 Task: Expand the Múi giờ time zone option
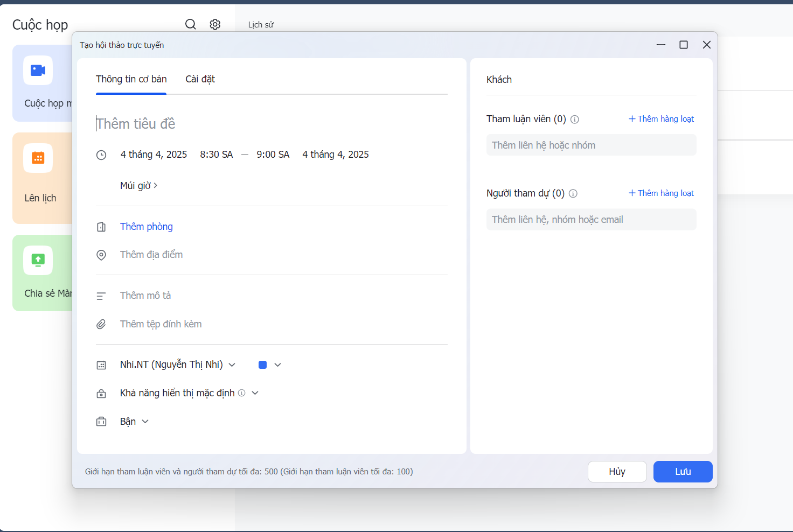coord(138,186)
